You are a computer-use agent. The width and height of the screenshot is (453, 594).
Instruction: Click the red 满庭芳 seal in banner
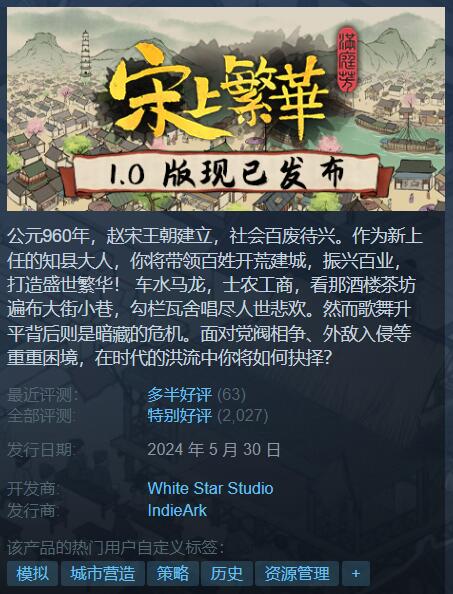[x=347, y=60]
